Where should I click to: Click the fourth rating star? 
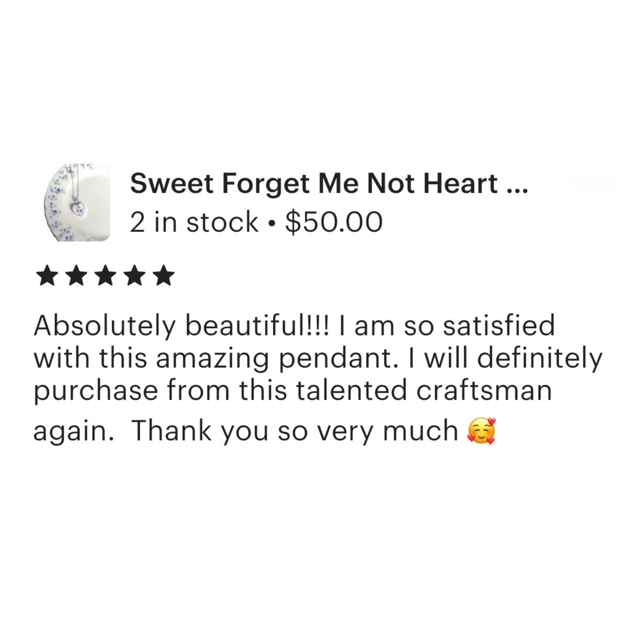click(135, 275)
